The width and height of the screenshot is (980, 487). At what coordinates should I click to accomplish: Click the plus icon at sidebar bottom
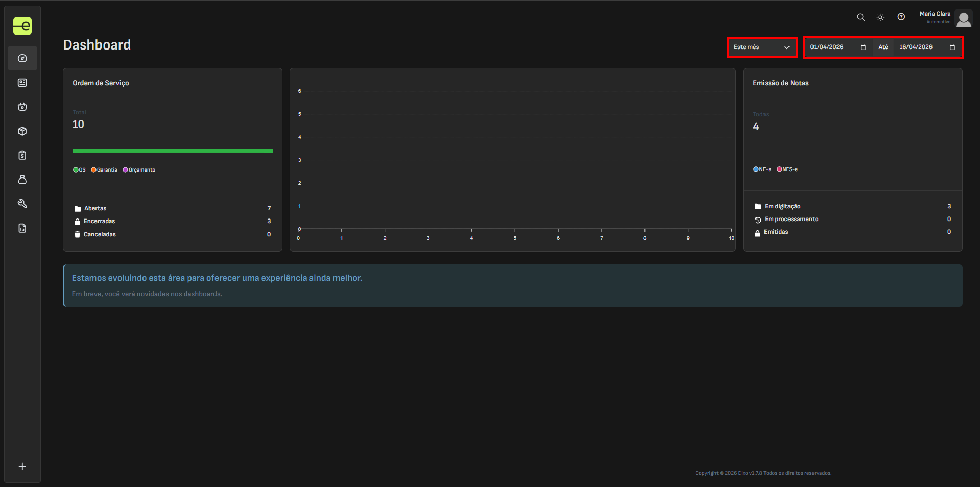(x=22, y=467)
